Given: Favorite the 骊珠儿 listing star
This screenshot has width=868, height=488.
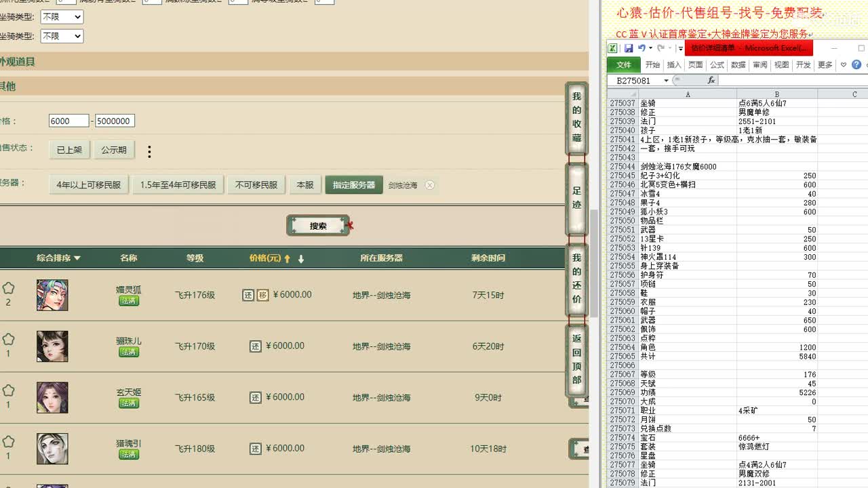Looking at the screenshot, I should coord(8,339).
